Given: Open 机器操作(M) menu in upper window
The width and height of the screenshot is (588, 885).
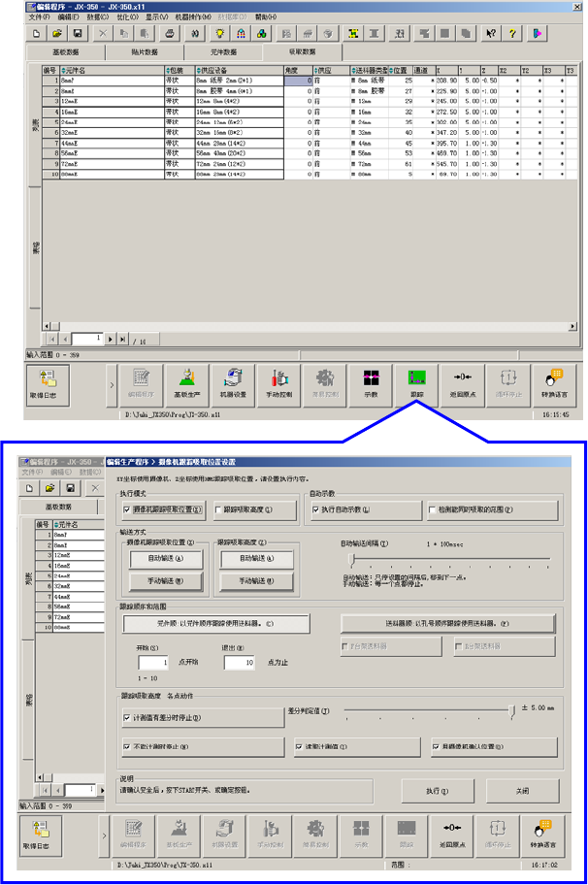Looking at the screenshot, I should [193, 16].
